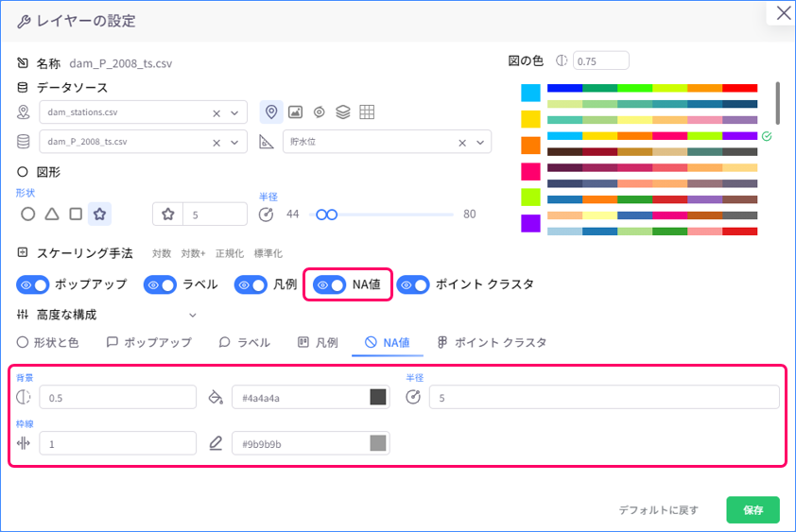The image size is (796, 532).
Task: Click the database icon beside dam_P_2008_ts.csv
Action: 24,142
